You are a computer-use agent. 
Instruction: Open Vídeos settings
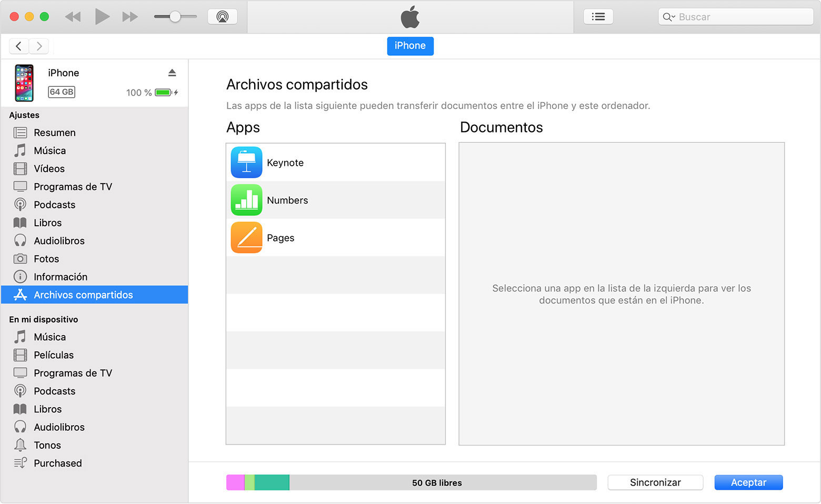point(95,168)
